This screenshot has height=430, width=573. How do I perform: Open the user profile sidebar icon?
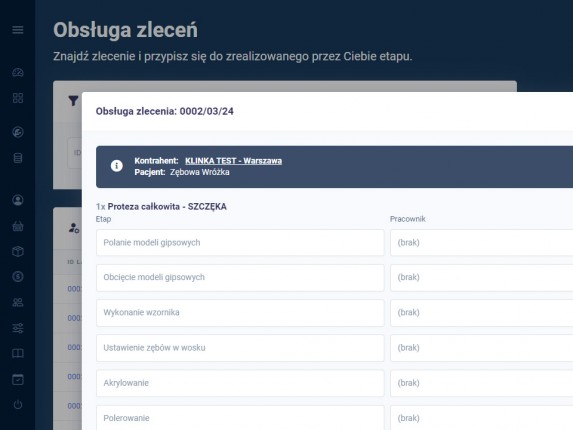18,200
